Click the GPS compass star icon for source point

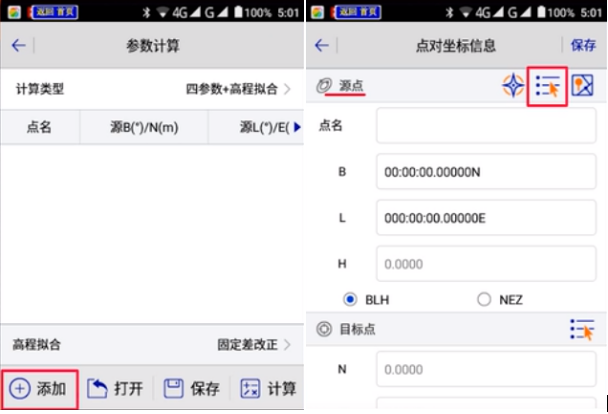513,86
